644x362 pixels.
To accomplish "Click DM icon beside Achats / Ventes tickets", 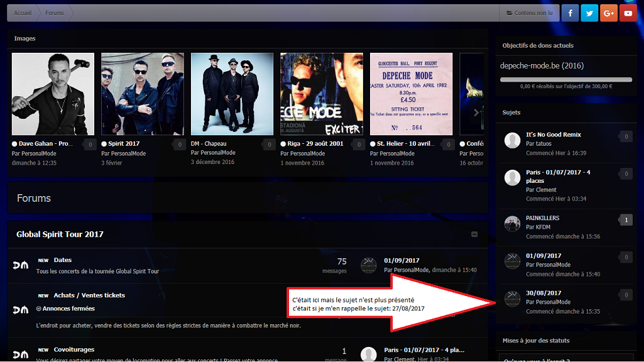I will (21, 310).
